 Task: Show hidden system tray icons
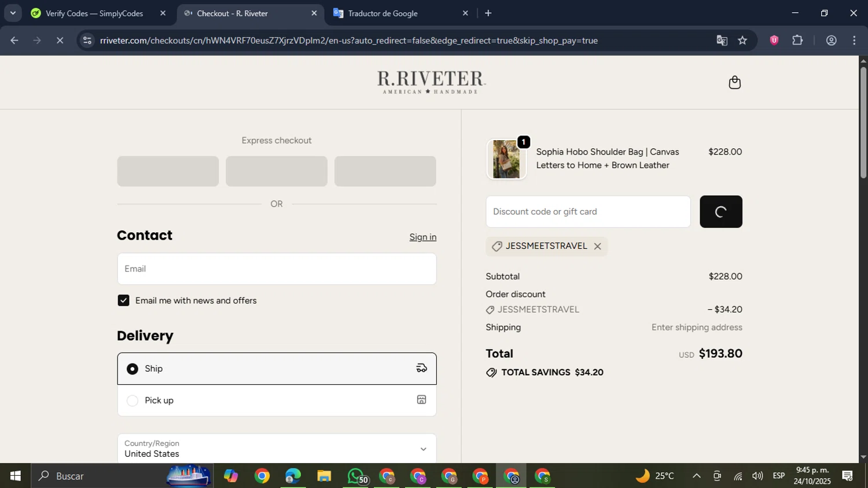[x=697, y=476]
